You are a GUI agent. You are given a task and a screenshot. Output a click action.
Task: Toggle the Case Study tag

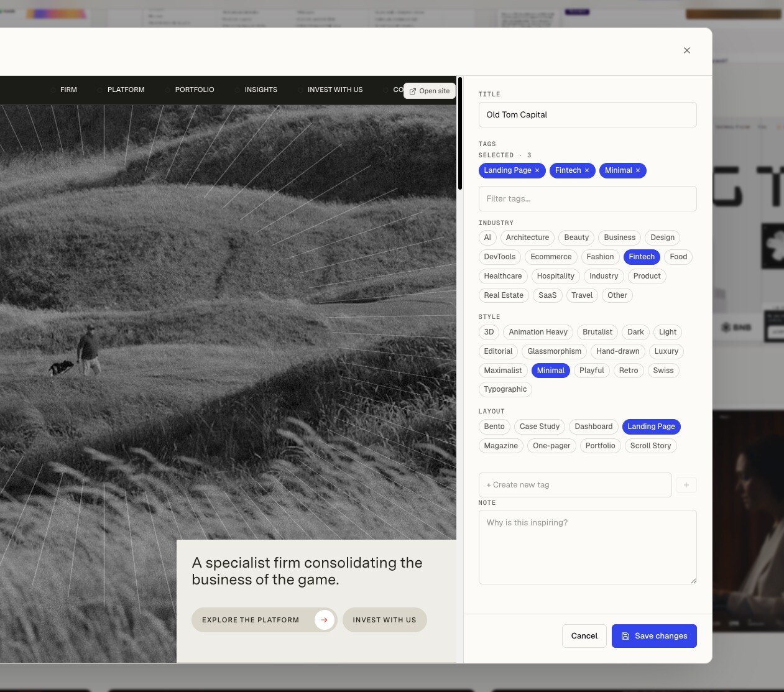point(540,427)
